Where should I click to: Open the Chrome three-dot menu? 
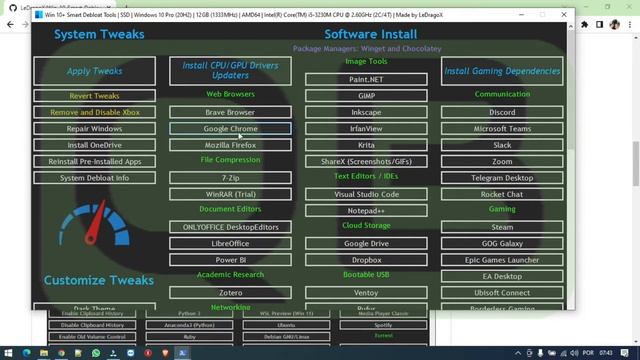tap(630, 25)
